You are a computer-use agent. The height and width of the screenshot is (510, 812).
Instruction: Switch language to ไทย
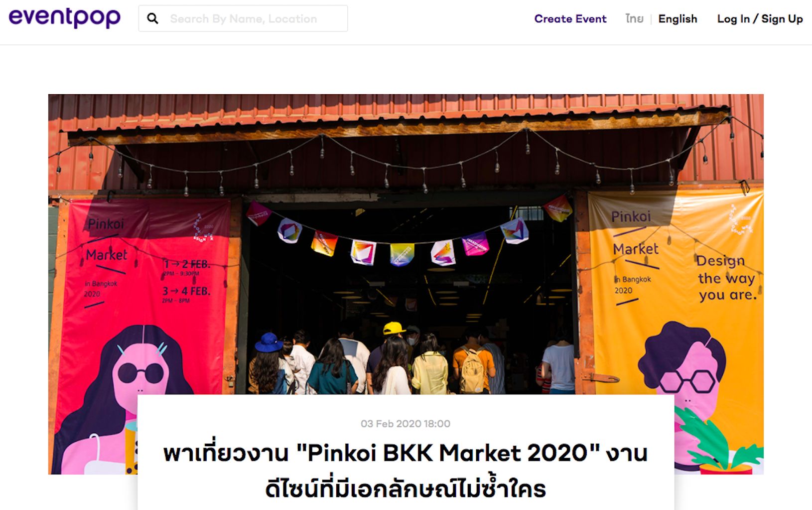(634, 19)
